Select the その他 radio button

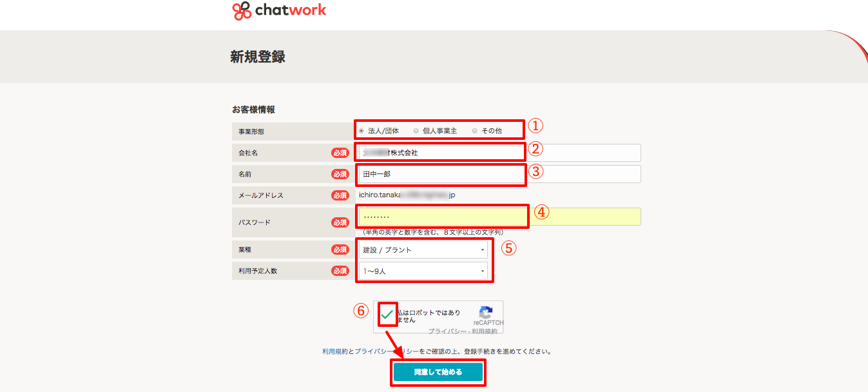pyautogui.click(x=474, y=130)
